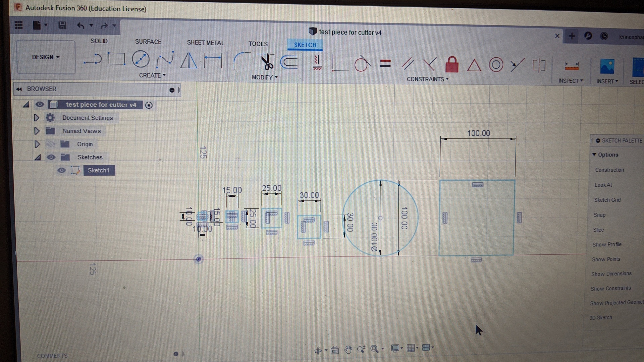This screenshot has height=362, width=644.
Task: Click Construction option in Sketch Palette
Action: click(609, 170)
